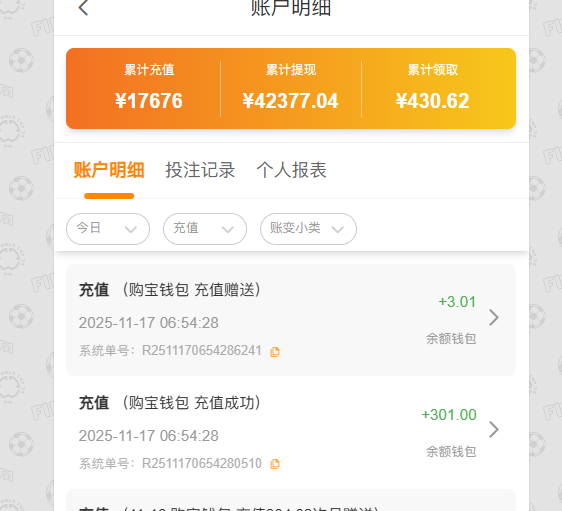
Task: Expand the 充值 type filter dropdown
Action: coord(205,229)
